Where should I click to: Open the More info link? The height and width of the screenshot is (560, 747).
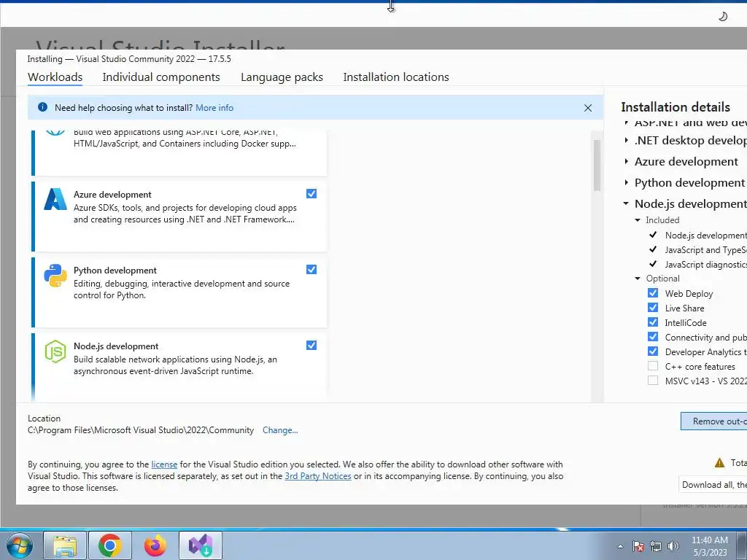coord(214,108)
